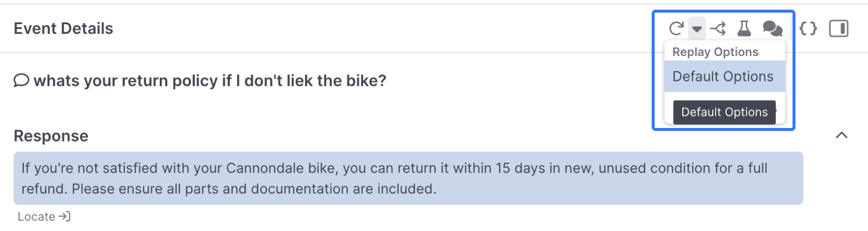Open the replay options dropdown arrow
Viewport: 868px width, 231px height.
697,29
